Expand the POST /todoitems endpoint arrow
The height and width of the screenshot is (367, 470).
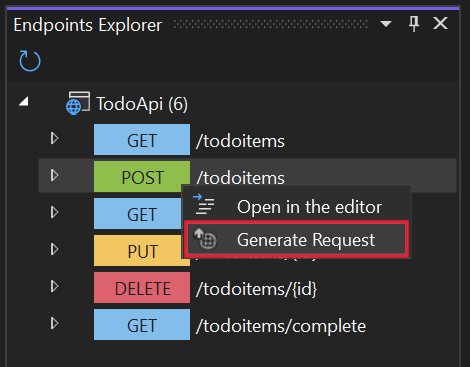coord(54,175)
